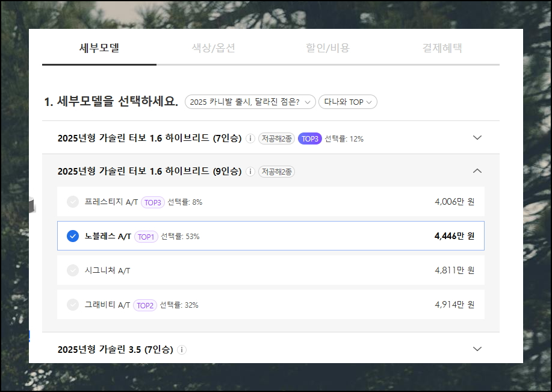Image resolution: width=552 pixels, height=392 pixels.
Task: Open the 결제혜택 tab
Action: (442, 48)
